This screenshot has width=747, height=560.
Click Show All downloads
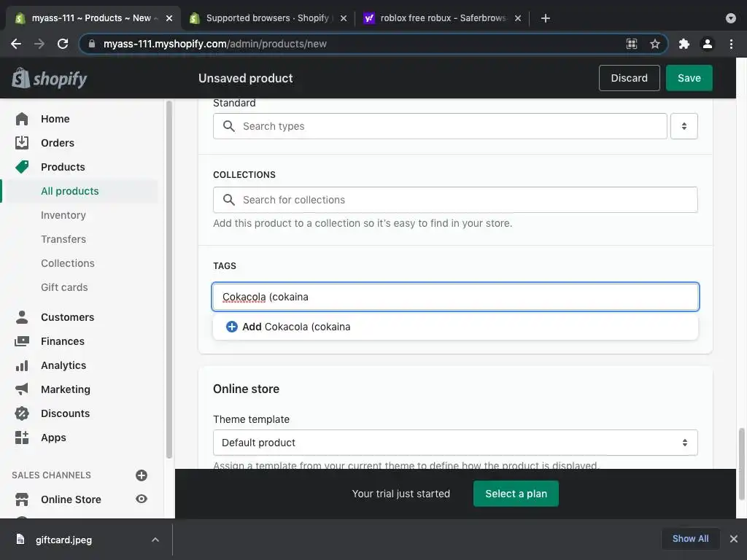point(690,539)
